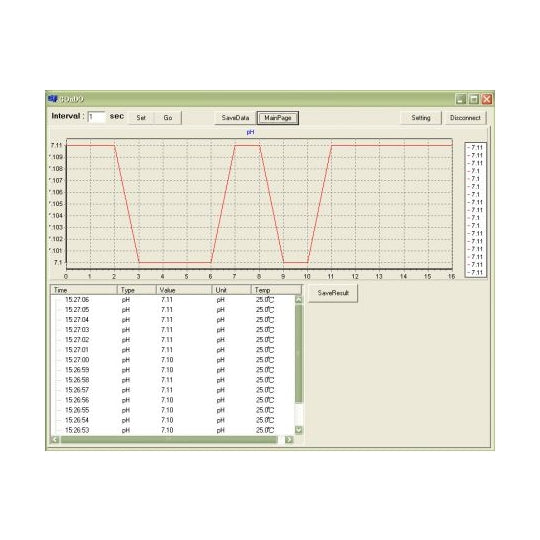Screen dimensions: 540x540
Task: Click the pH chart title
Action: coord(250,132)
